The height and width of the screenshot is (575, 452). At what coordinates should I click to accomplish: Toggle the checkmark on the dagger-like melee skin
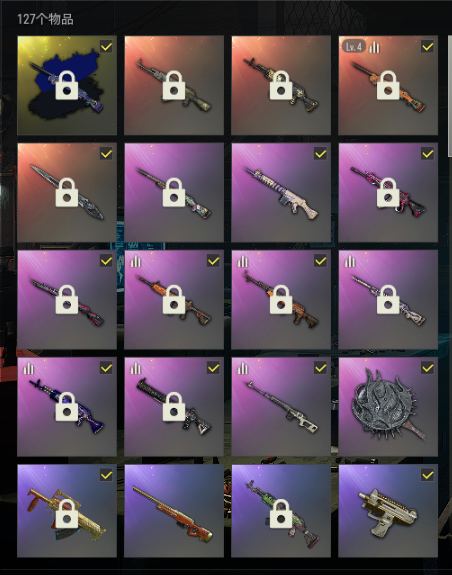(x=106, y=154)
